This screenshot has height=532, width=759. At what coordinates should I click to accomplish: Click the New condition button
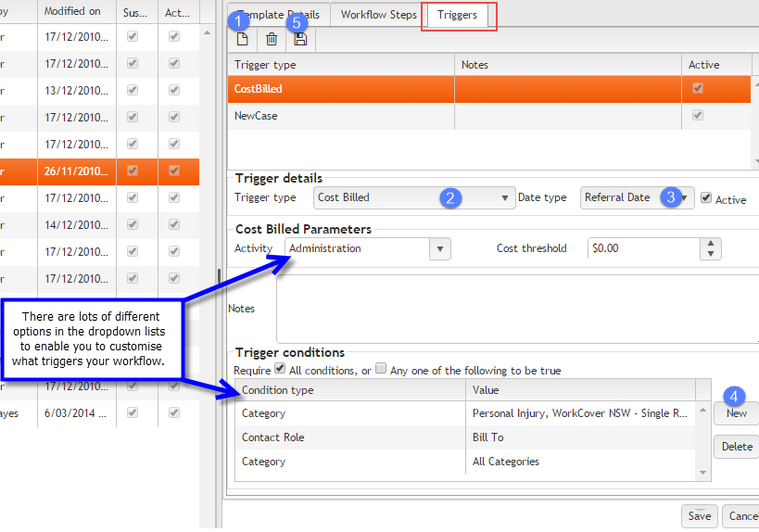point(736,413)
